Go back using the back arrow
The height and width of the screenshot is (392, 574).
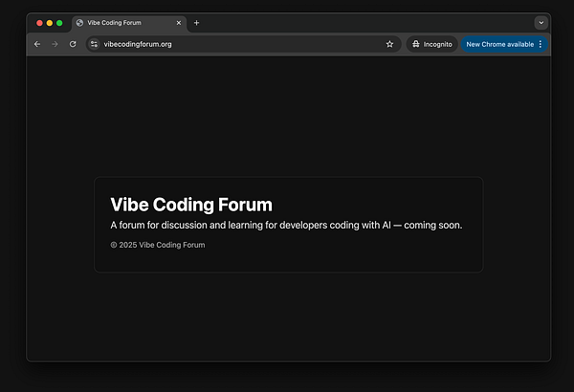pyautogui.click(x=37, y=44)
